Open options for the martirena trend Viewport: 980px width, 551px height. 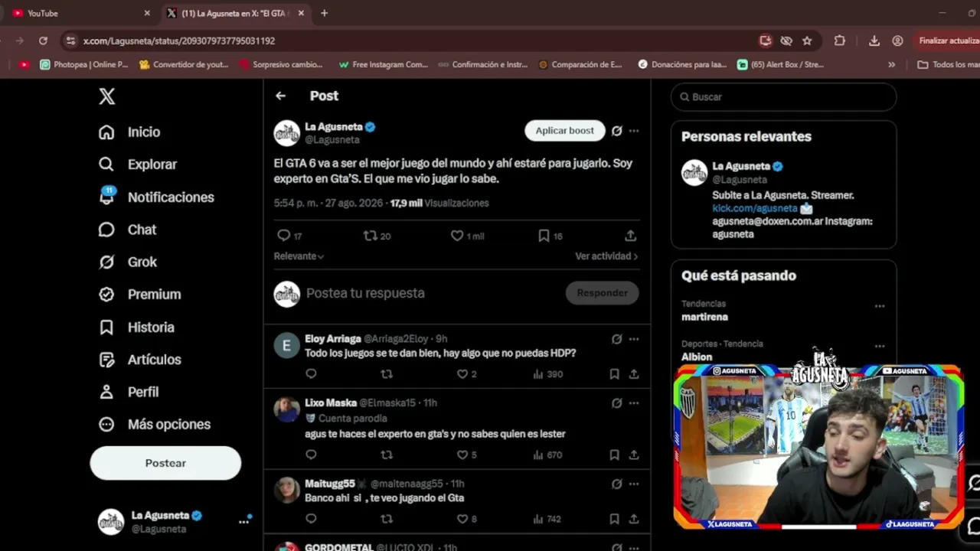coord(880,306)
